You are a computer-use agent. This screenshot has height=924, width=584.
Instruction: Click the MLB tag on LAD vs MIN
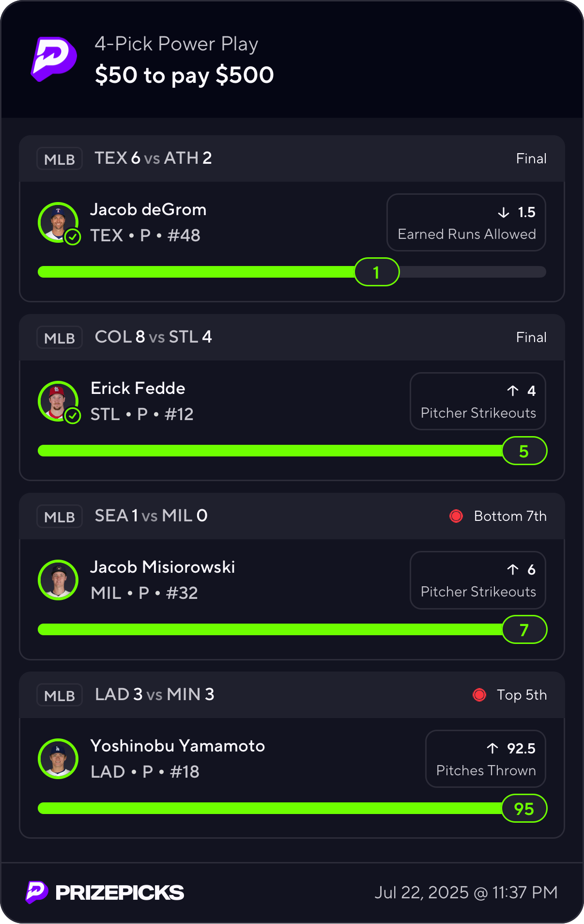point(60,695)
